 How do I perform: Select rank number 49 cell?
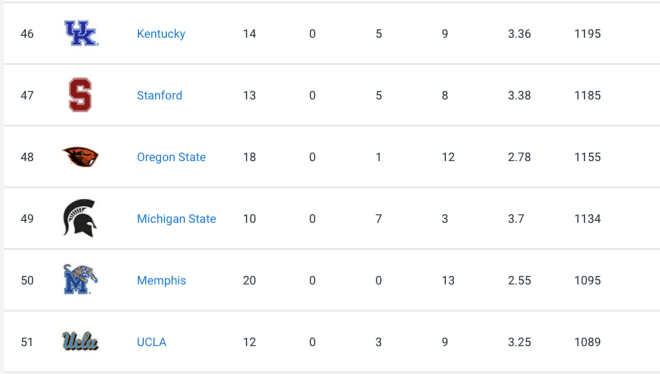click(x=27, y=219)
